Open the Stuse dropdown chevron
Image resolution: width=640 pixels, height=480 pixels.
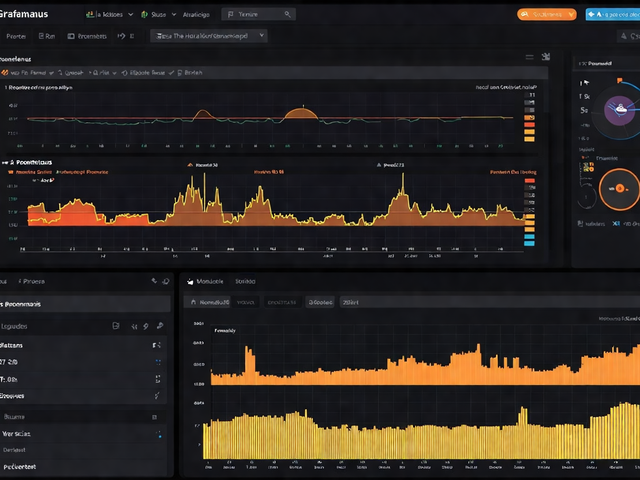(x=174, y=14)
